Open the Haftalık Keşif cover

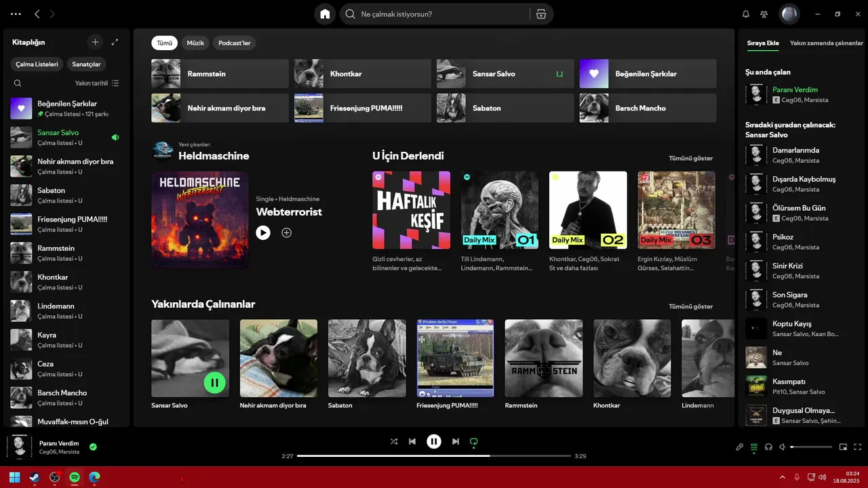click(x=411, y=210)
